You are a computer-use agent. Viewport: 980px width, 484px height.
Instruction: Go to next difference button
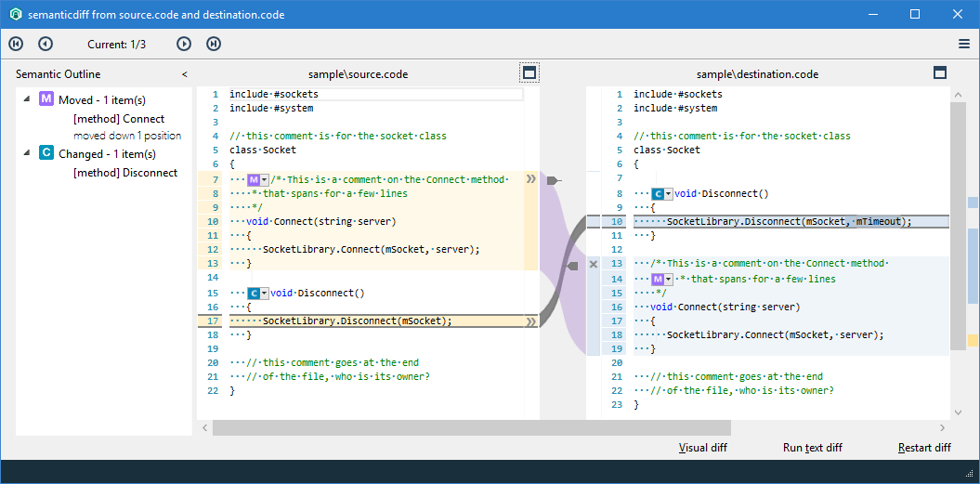184,44
